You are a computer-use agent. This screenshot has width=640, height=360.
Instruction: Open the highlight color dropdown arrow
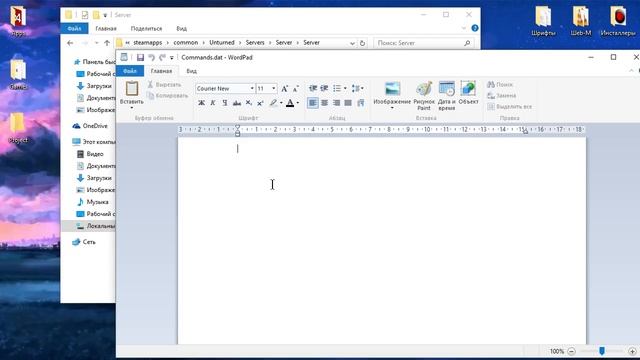tap(281, 103)
